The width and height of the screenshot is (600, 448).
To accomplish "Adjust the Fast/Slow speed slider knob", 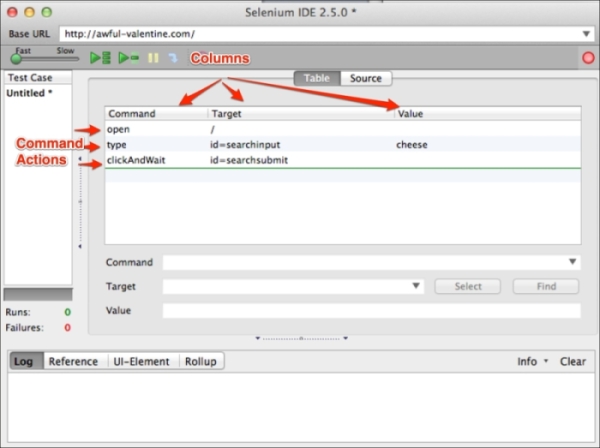I will 16,59.
